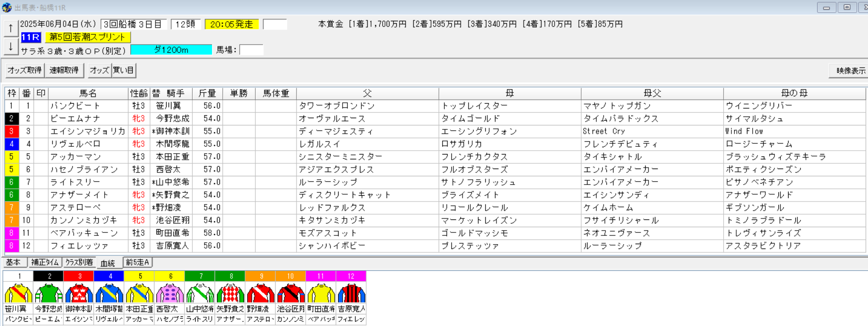Switch to the 補正タイム tab
The width and height of the screenshot is (868, 326).
[45, 263]
